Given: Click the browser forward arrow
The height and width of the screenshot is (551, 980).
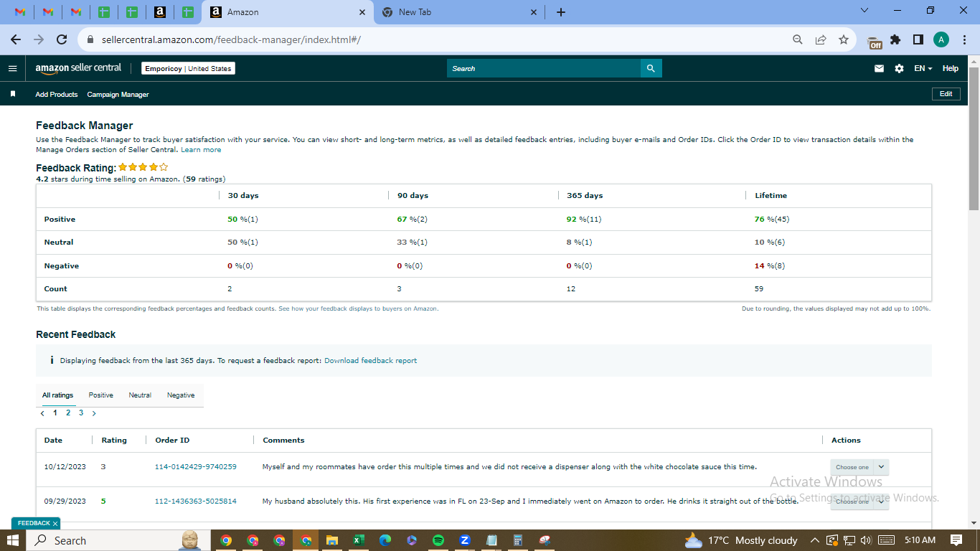Looking at the screenshot, I should (x=39, y=40).
